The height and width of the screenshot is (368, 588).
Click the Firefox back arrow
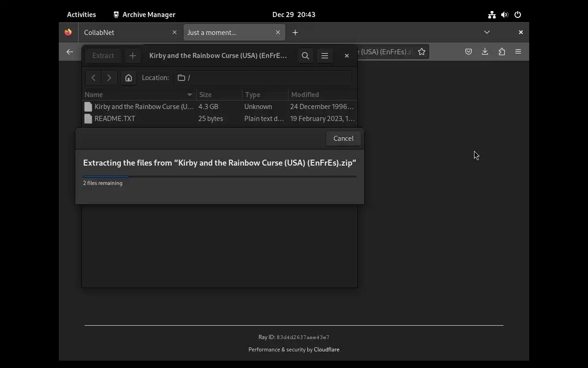70,52
